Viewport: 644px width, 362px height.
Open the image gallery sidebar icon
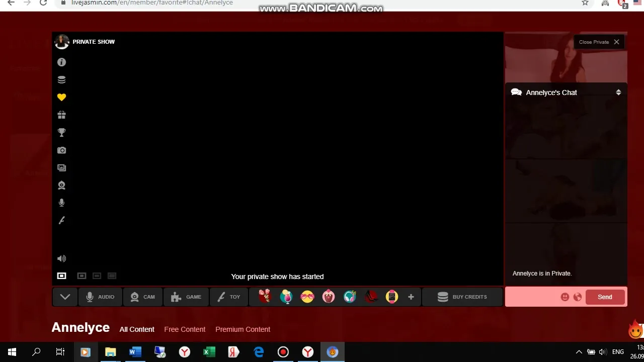point(61,168)
